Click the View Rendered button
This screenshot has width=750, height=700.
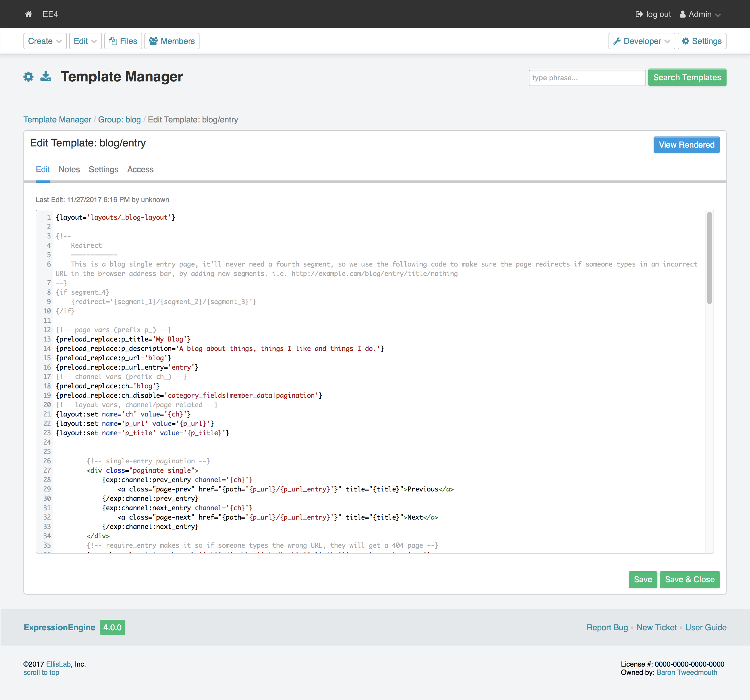point(687,145)
